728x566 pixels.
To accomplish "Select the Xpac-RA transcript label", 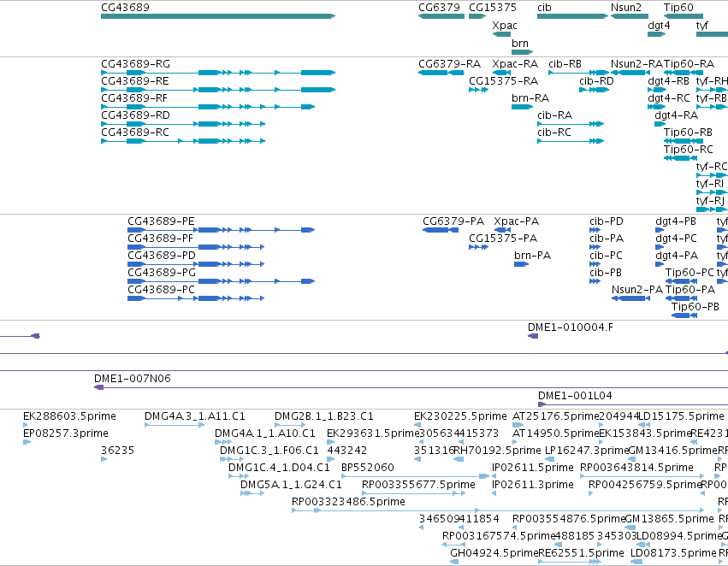I will coord(515,64).
